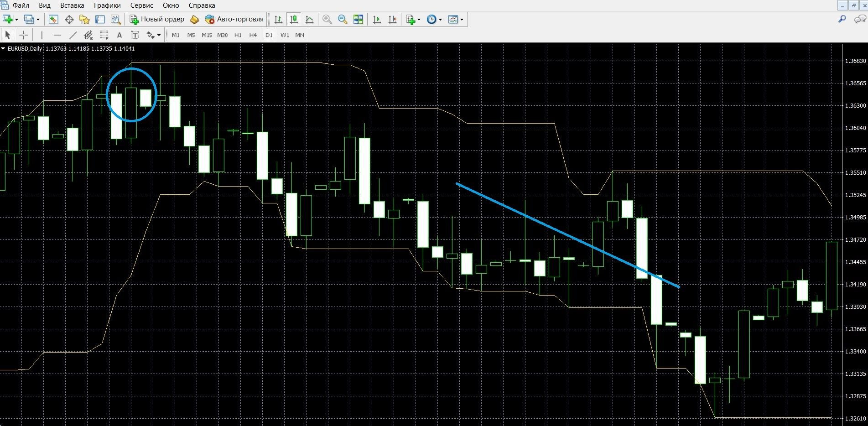
Task: Switch chart to candlestick mode
Action: coord(294,19)
